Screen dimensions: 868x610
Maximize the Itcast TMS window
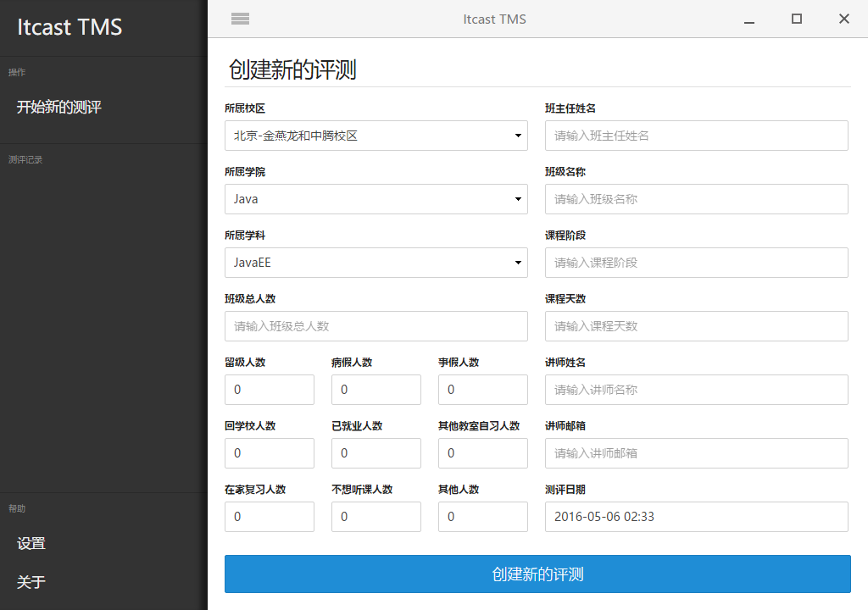click(x=797, y=19)
